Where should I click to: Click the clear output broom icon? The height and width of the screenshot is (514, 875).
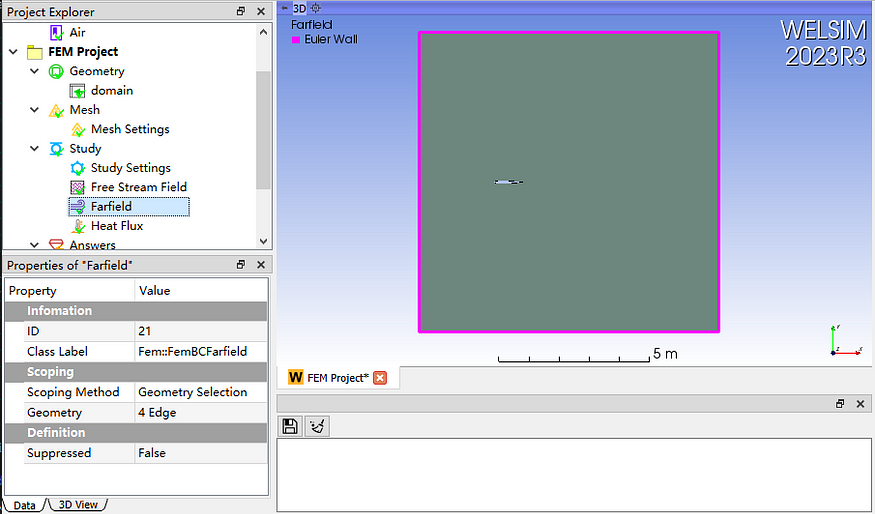(x=317, y=426)
